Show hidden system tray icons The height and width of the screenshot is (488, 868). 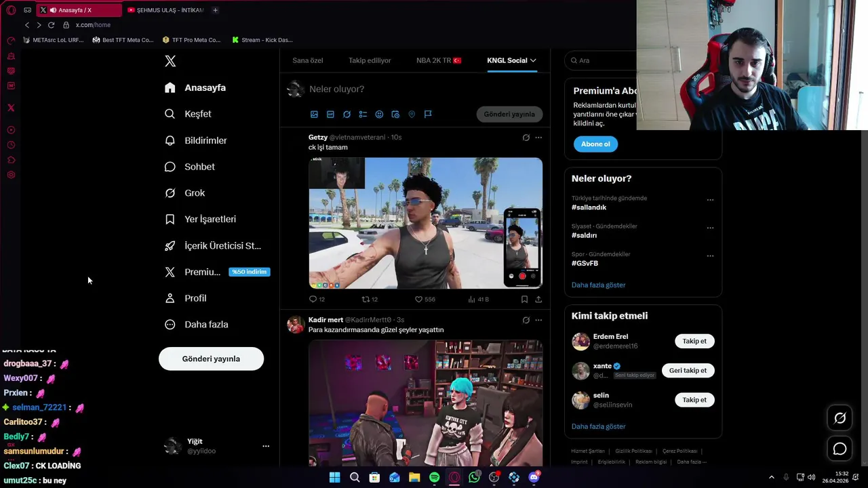[x=771, y=478]
